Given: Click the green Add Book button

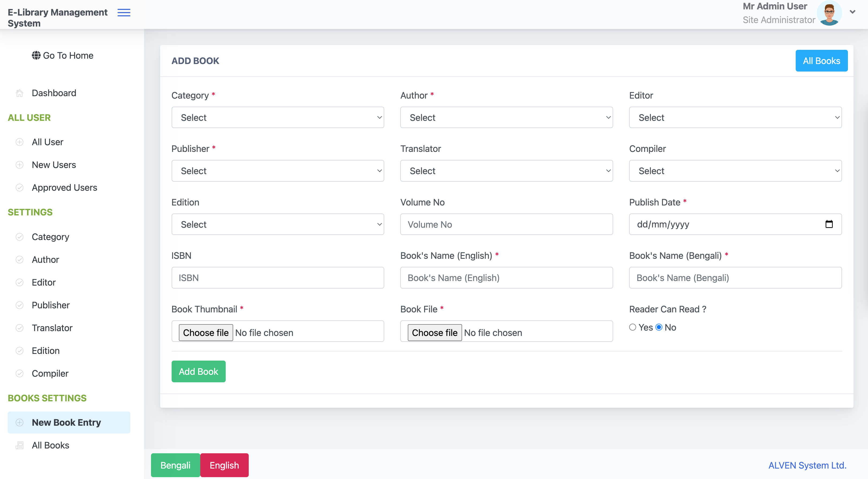Looking at the screenshot, I should (x=198, y=372).
